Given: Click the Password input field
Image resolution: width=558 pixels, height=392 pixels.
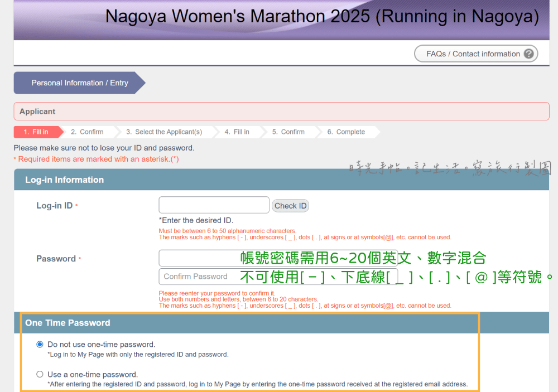Looking at the screenshot, I should [x=278, y=258].
